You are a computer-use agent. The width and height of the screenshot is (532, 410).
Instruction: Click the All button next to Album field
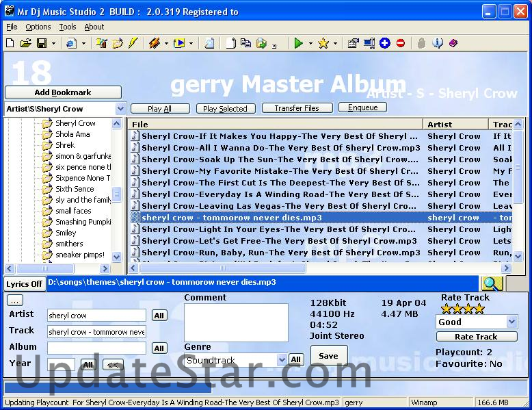click(159, 348)
